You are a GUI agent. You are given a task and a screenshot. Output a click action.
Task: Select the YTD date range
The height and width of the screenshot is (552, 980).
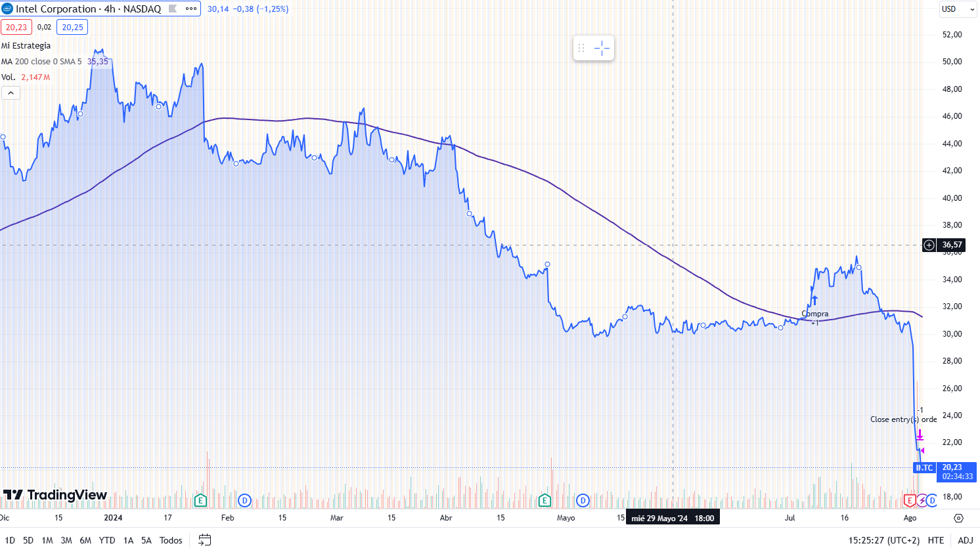tap(107, 540)
